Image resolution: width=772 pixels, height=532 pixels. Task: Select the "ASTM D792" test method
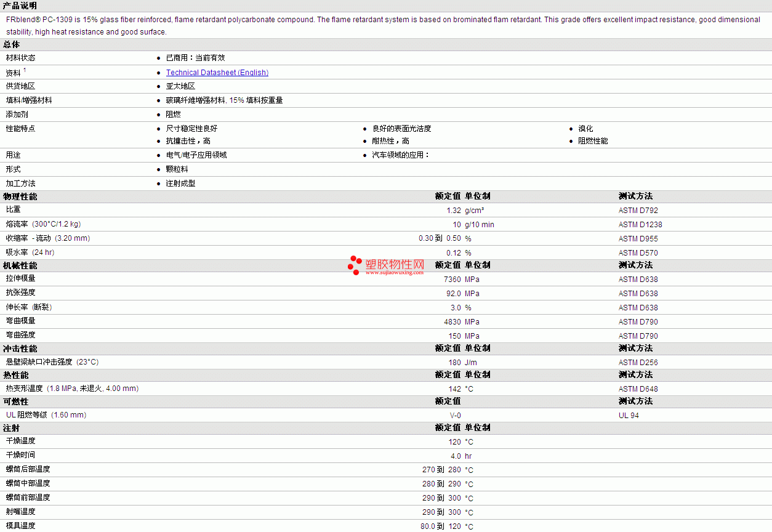pos(638,211)
